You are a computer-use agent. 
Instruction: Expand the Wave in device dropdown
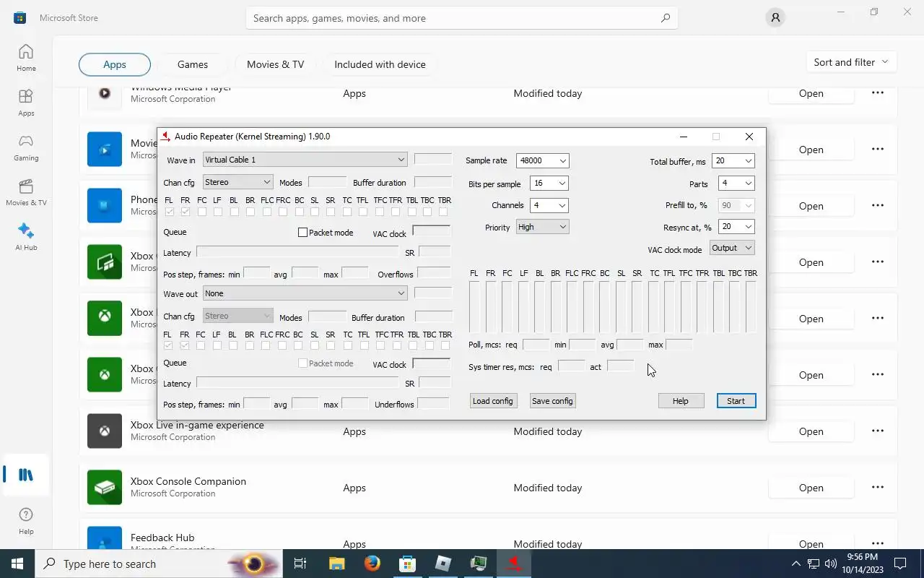[305, 160]
